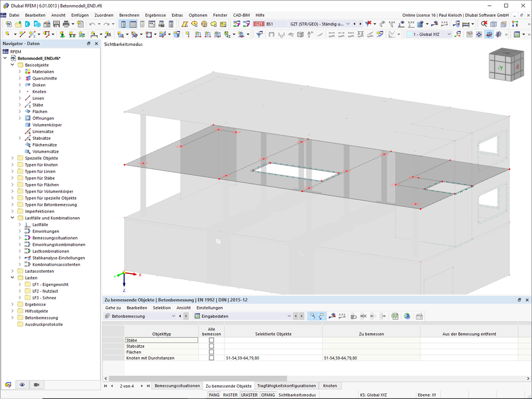Close the Zu bemessende Objekte panel
532x399 pixels.
pyautogui.click(x=527, y=300)
